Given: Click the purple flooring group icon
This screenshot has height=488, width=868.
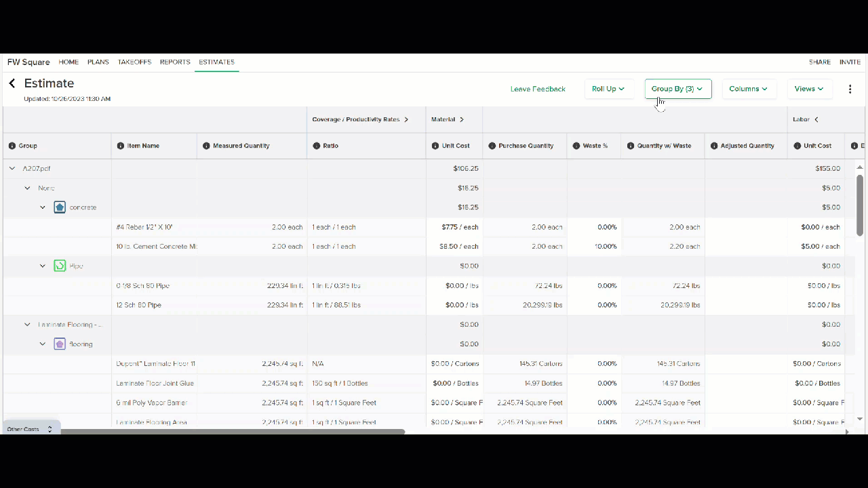Looking at the screenshot, I should click(x=60, y=344).
